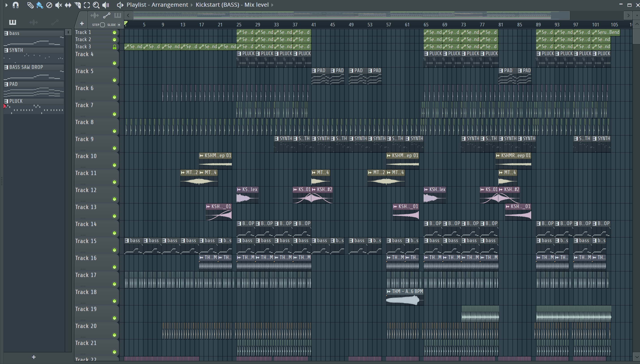Click piano keys icon above SLIDE toggle

[x=117, y=15]
